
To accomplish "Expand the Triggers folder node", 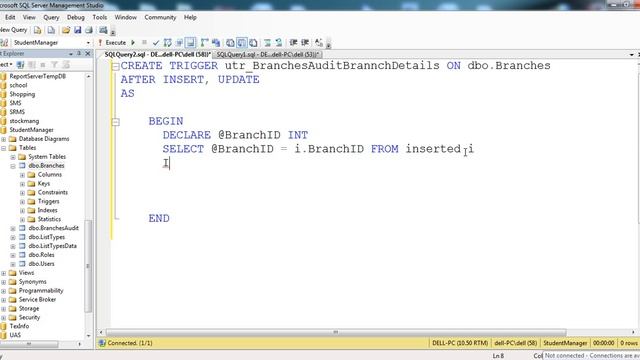I will [x=22, y=202].
